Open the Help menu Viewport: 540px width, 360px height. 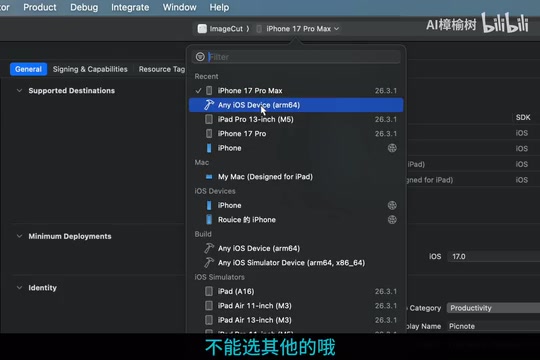click(x=219, y=7)
